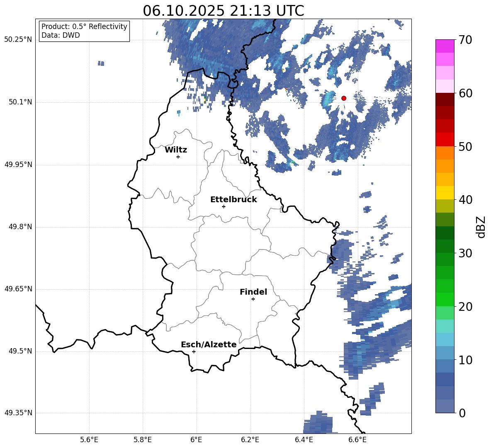The height and width of the screenshot is (448, 491).
Task: Select the Esch/Alzette city label
Action: [209, 344]
